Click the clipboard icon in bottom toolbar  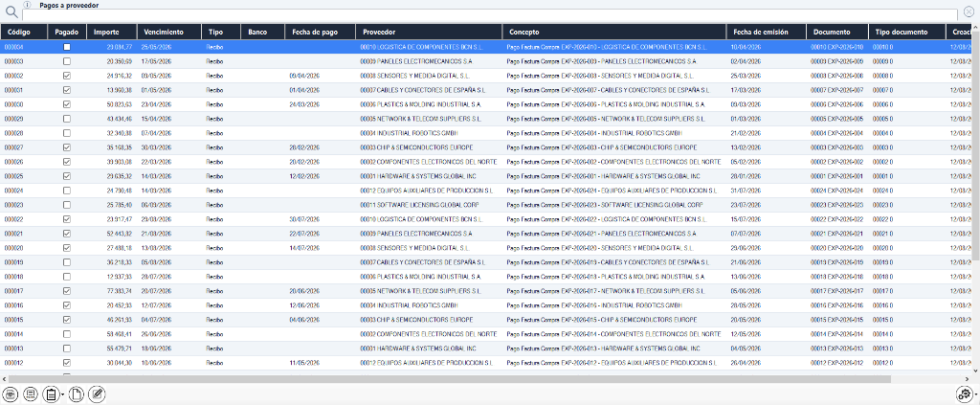[x=50, y=394]
